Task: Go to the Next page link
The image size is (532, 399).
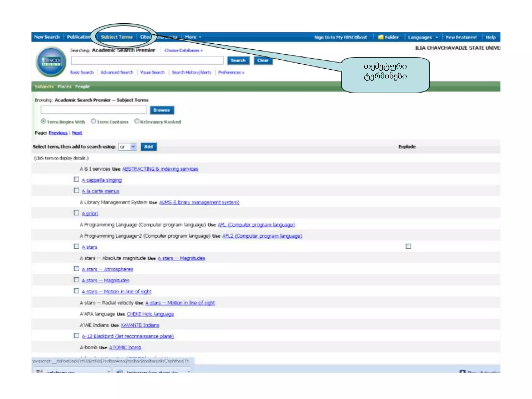Action: coord(77,133)
